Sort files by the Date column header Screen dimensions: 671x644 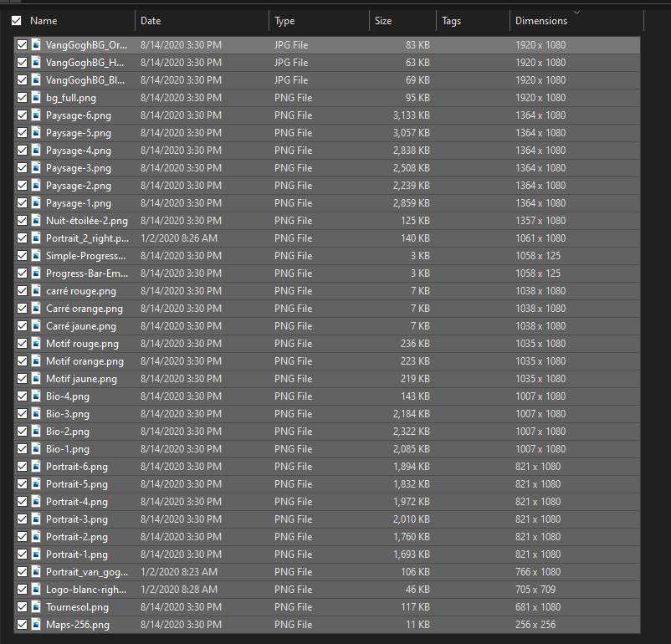(x=151, y=21)
